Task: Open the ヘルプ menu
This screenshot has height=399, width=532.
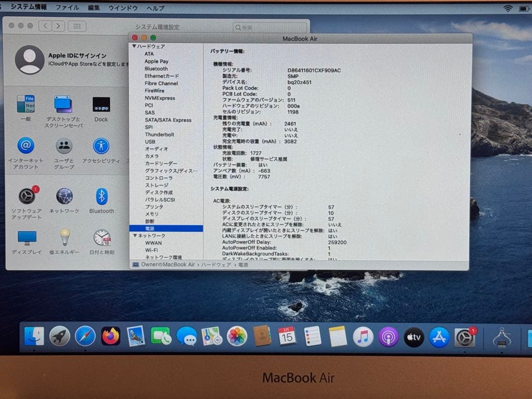Action: click(x=155, y=8)
